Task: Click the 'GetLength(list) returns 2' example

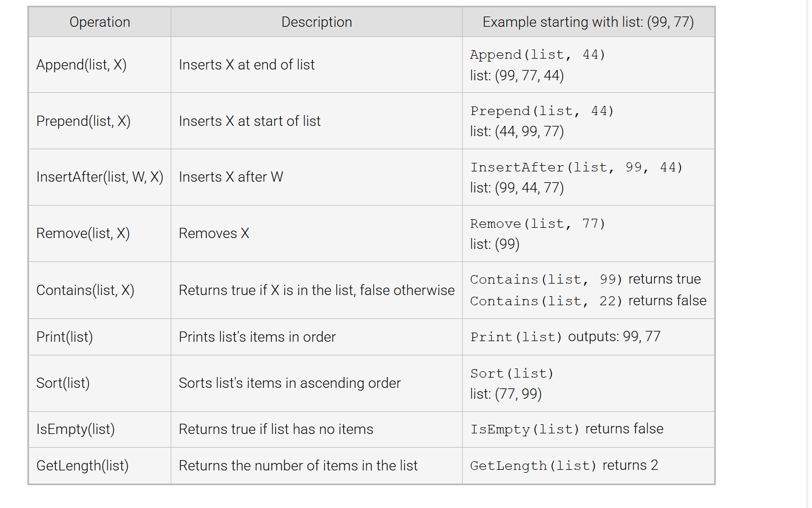Action: coord(563,466)
